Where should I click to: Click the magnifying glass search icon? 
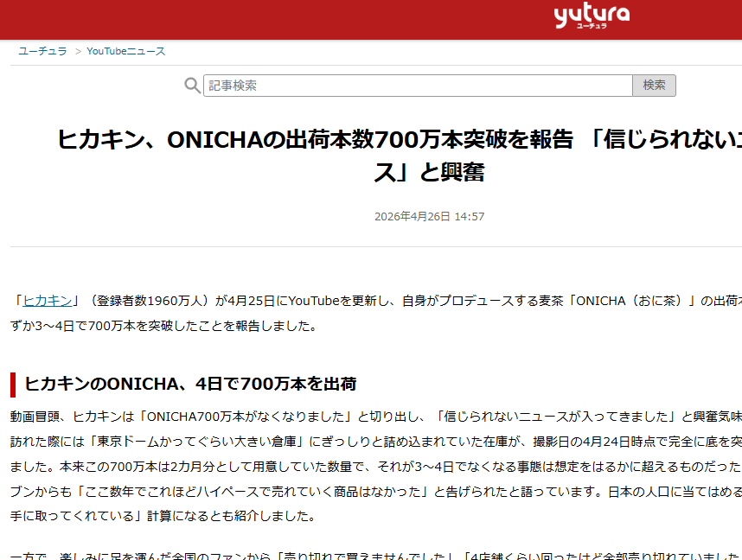click(x=192, y=86)
